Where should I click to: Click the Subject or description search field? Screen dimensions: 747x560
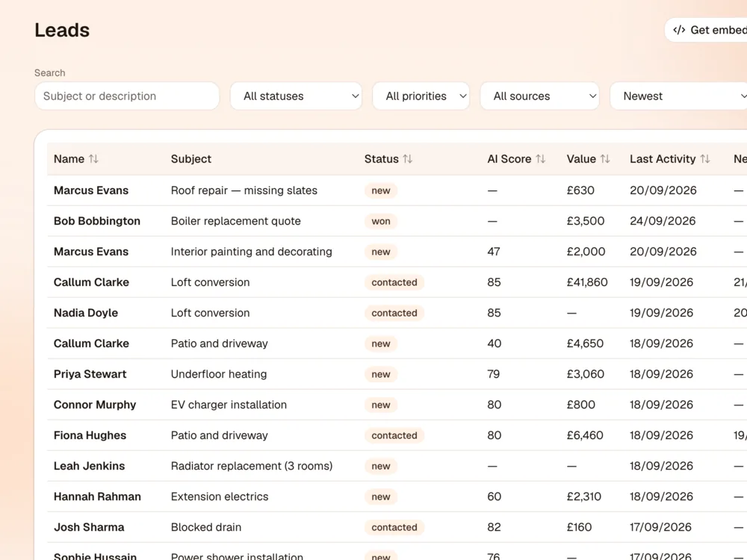click(x=127, y=96)
